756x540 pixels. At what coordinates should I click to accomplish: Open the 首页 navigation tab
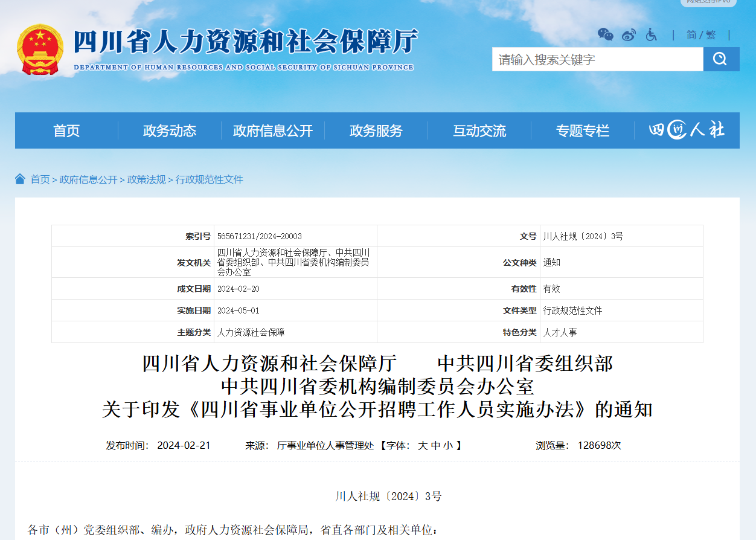[66, 130]
